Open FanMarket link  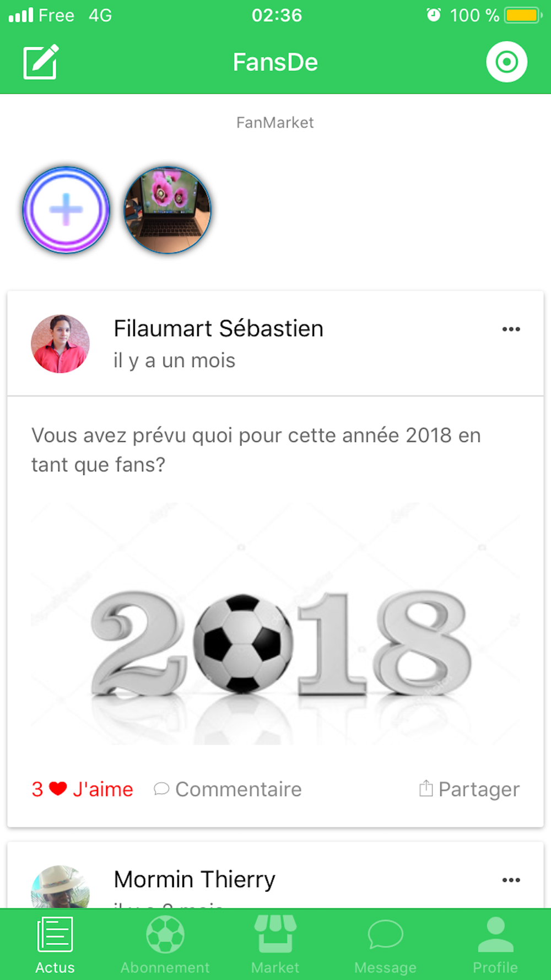[275, 122]
